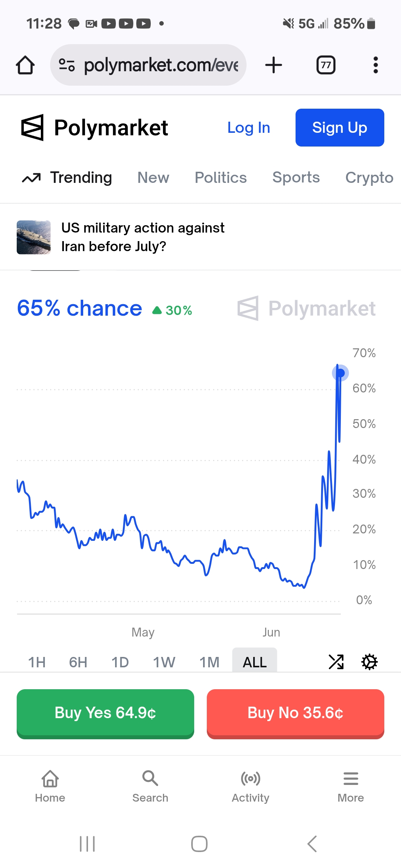The width and height of the screenshot is (401, 868).
Task: Switch to the Politics category tab
Action: (221, 178)
